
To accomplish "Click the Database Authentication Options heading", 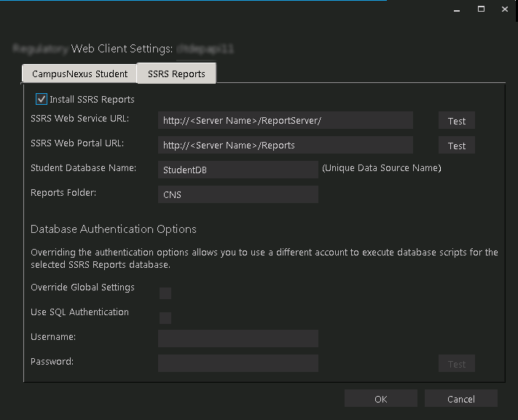I will click(114, 229).
